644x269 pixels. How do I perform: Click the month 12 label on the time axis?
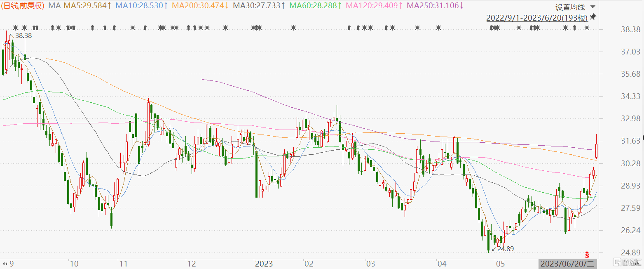[191, 263]
